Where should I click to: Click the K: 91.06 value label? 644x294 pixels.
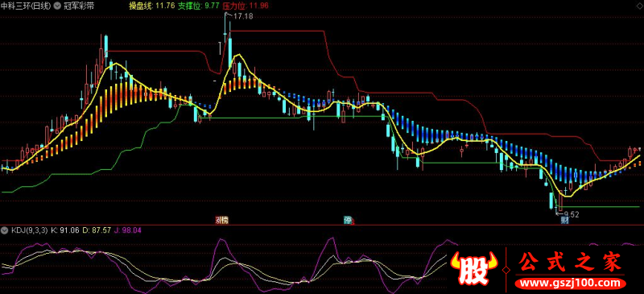click(x=65, y=230)
